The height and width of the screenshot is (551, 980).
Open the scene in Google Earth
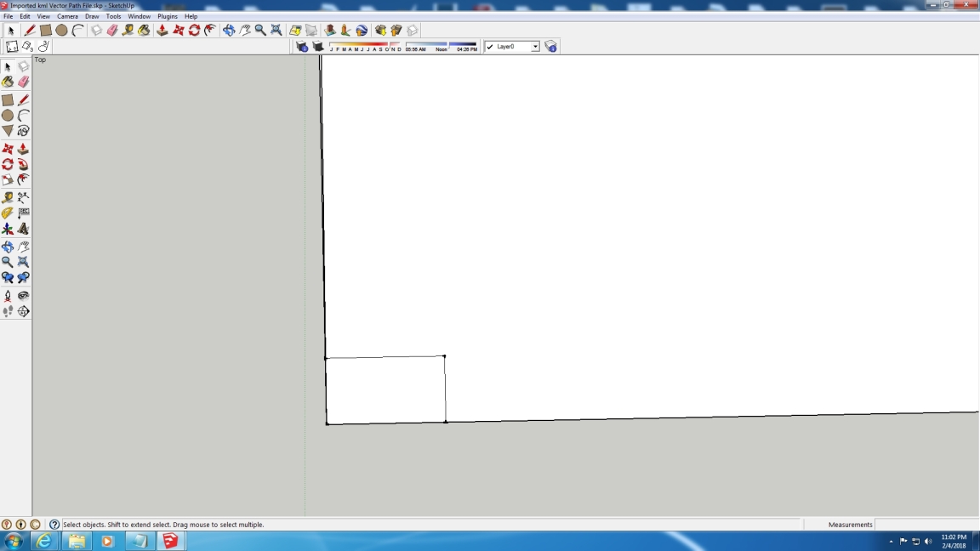pos(361,30)
